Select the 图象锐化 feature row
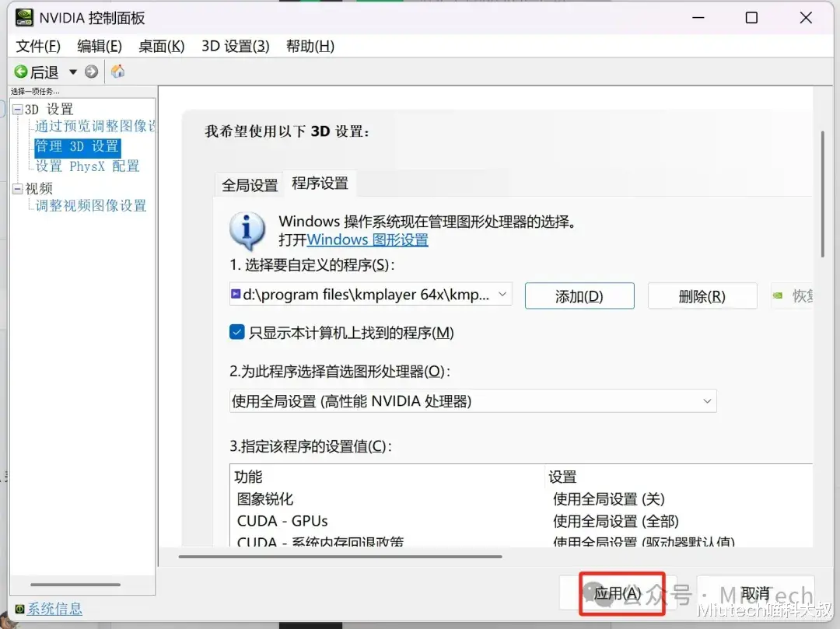The image size is (840, 629). pyautogui.click(x=265, y=499)
